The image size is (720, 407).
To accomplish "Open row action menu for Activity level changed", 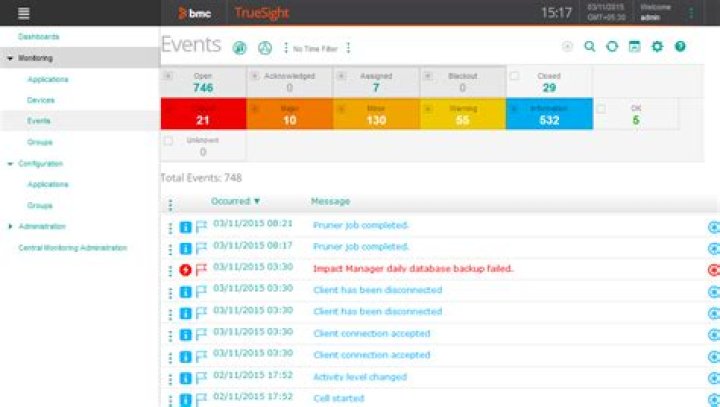I will 170,379.
